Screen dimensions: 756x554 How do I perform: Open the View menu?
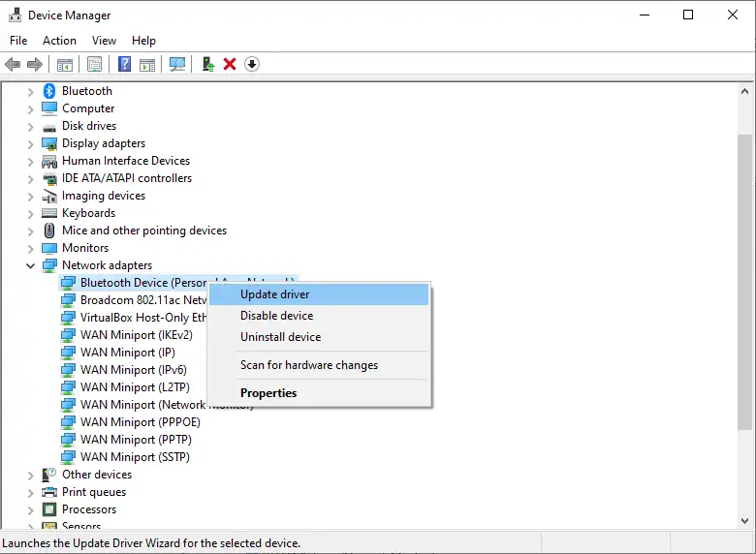click(104, 41)
